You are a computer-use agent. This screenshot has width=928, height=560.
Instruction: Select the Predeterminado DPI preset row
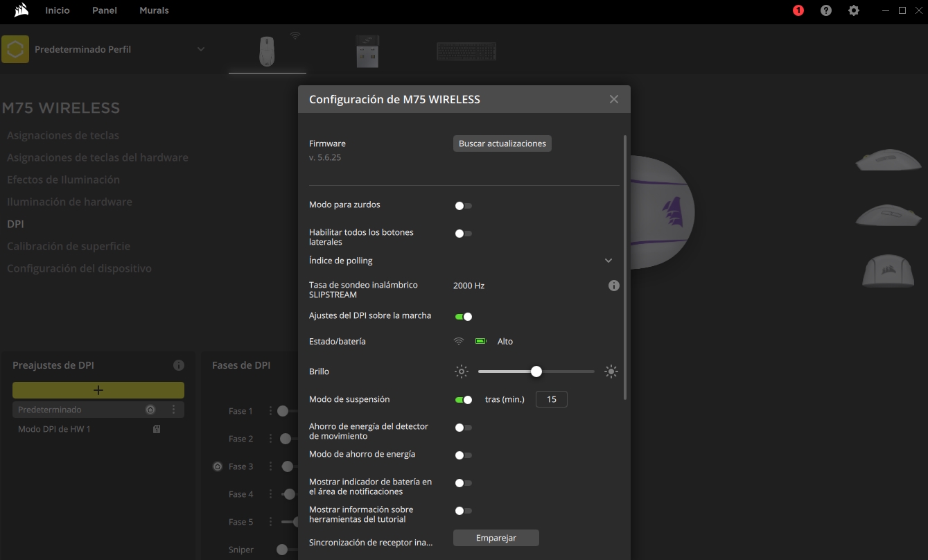[98, 410]
